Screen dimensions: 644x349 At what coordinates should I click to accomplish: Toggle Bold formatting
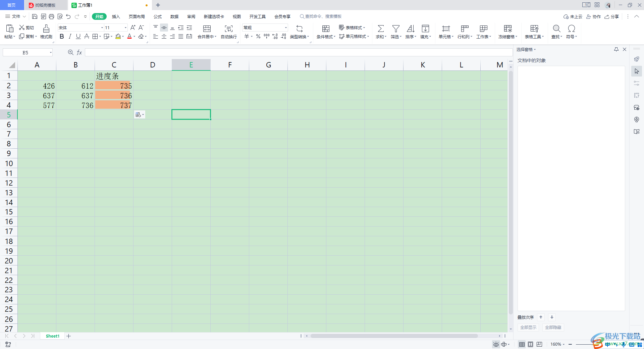click(x=62, y=36)
